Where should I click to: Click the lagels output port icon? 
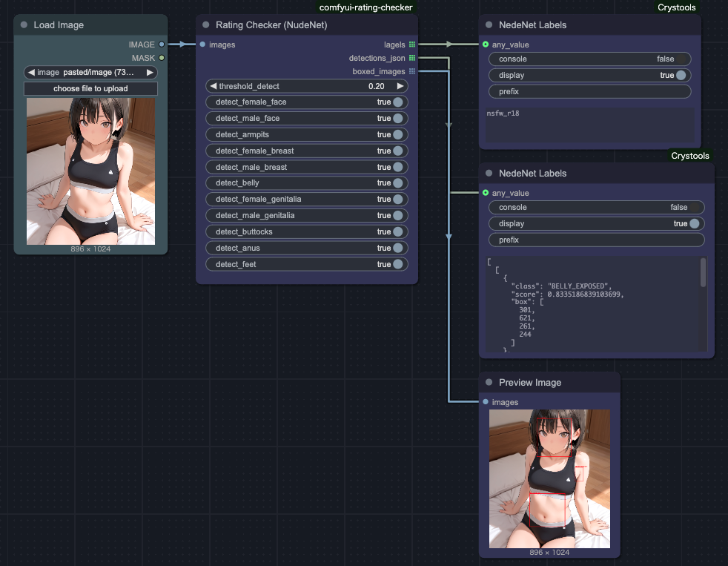[412, 45]
